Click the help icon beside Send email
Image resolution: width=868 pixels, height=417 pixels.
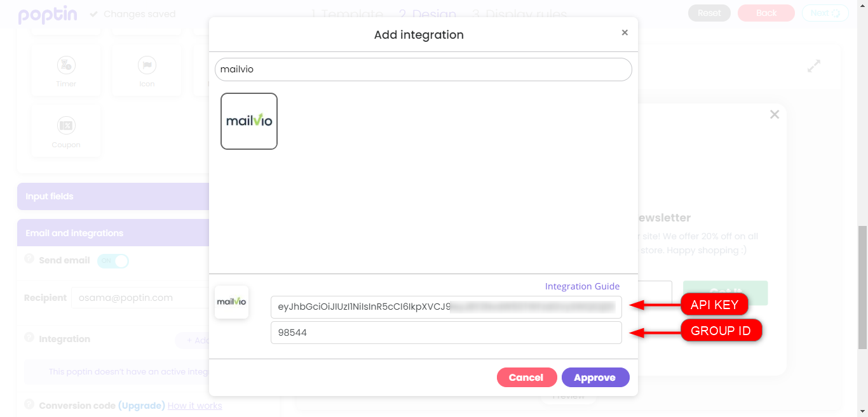[29, 259]
